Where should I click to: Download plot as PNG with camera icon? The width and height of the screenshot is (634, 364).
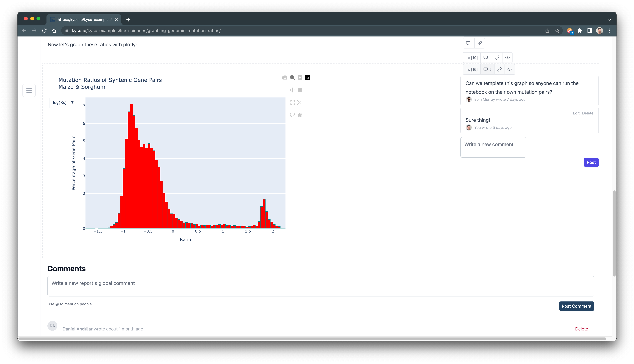click(x=285, y=78)
